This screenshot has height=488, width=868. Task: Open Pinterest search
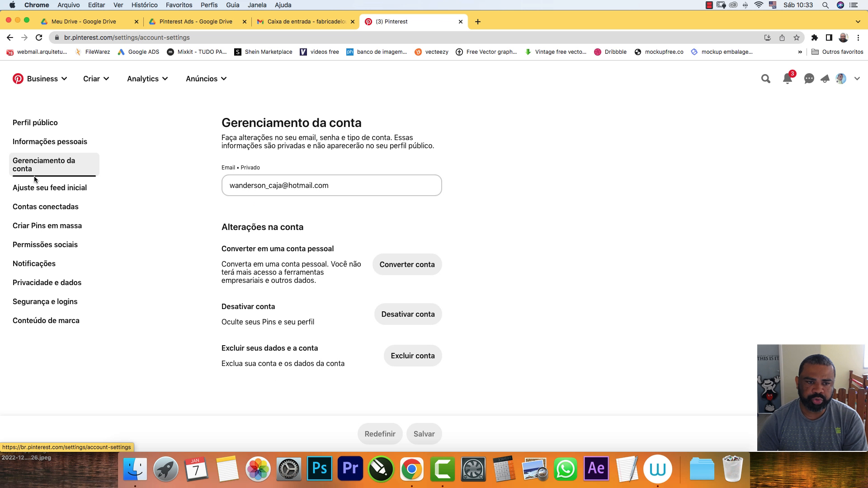[765, 78]
